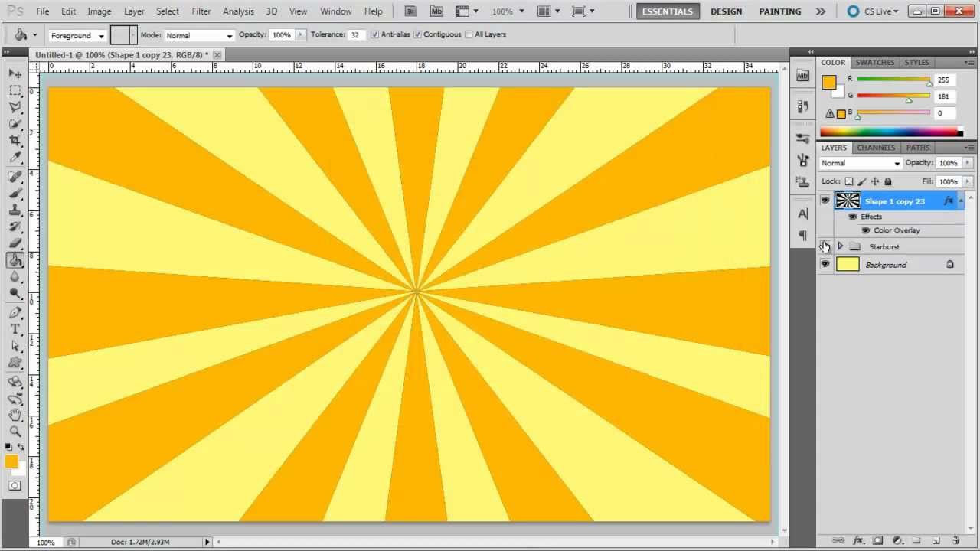Hide the Shape 1 copy 23 layer

[x=825, y=201]
